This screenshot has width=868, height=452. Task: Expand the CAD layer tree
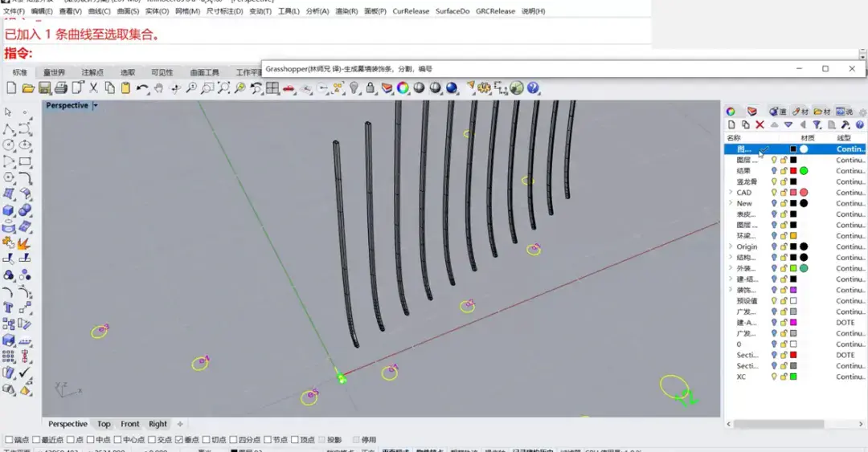[731, 193]
